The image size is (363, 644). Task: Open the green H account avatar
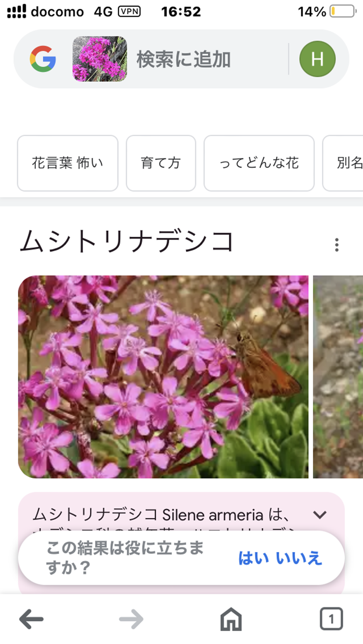pyautogui.click(x=317, y=59)
